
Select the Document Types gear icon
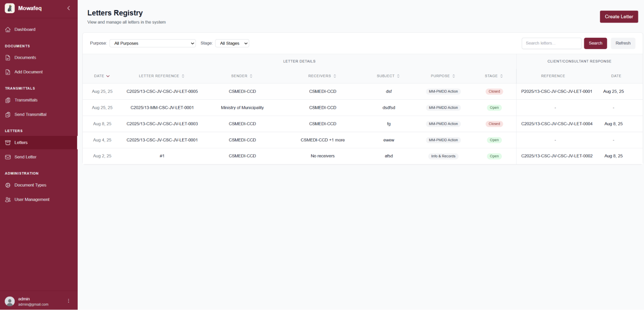click(8, 185)
